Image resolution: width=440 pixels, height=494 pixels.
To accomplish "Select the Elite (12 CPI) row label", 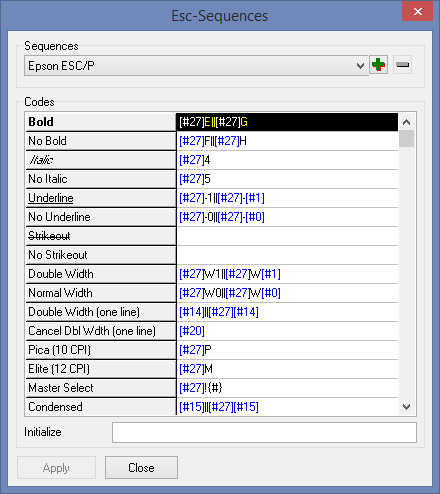I will (101, 369).
